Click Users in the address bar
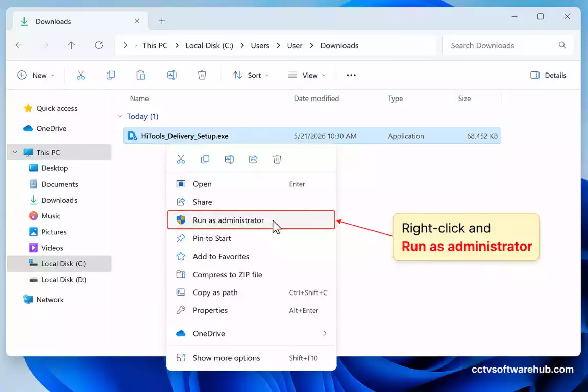 (260, 46)
